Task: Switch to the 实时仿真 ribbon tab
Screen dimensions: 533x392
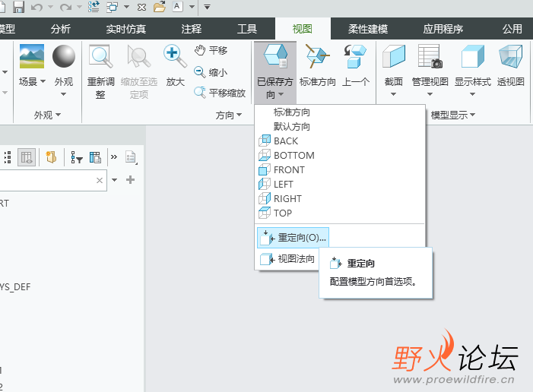Action: point(125,29)
